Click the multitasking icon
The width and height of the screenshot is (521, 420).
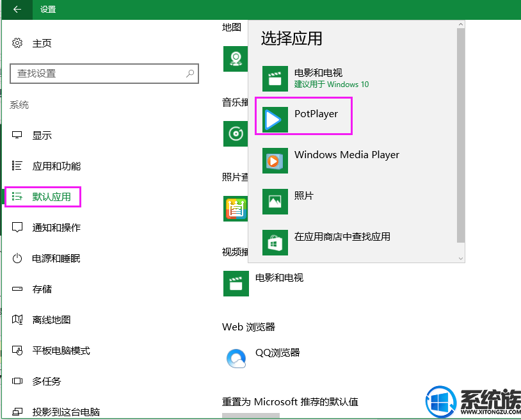[x=17, y=381]
